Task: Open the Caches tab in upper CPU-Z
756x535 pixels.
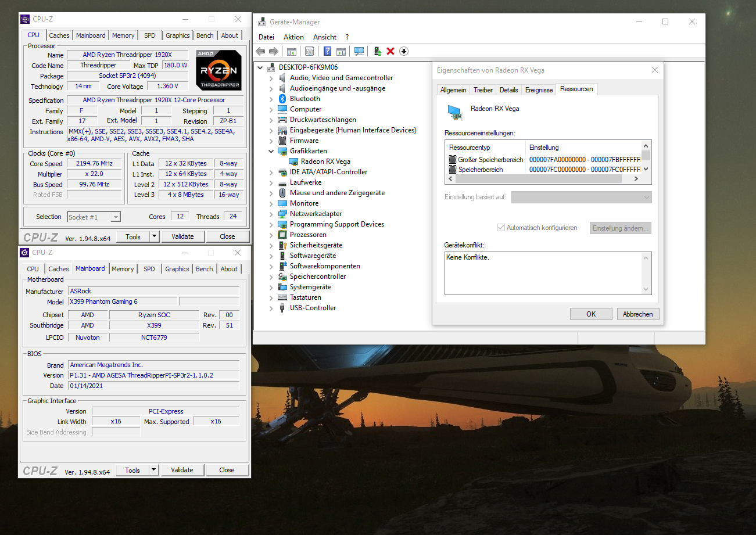Action: (59, 35)
